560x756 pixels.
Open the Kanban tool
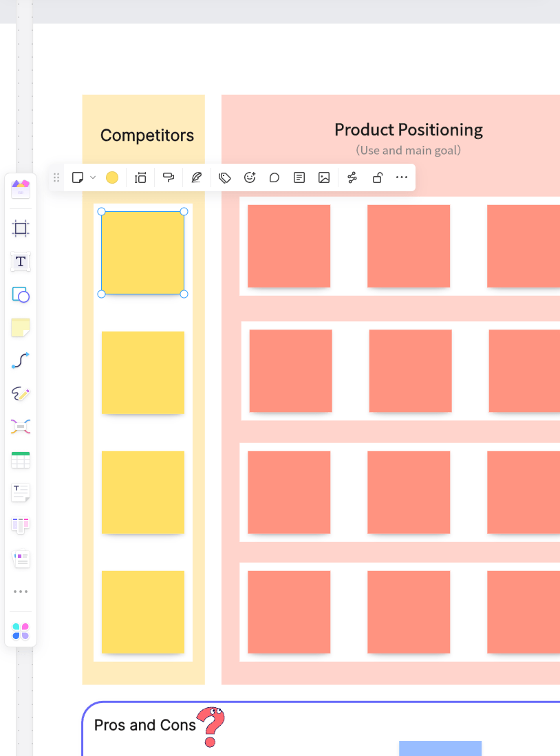[x=20, y=526]
